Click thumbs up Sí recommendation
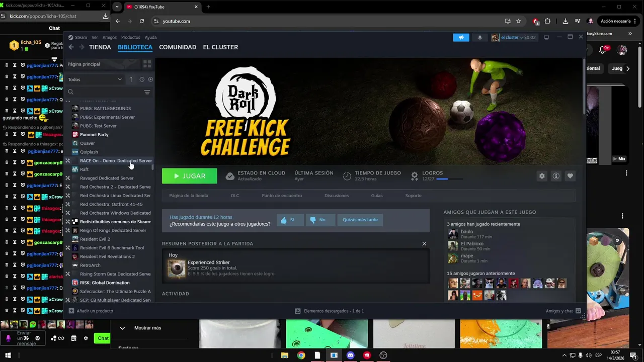The height and width of the screenshot is (362, 644). [x=290, y=220]
